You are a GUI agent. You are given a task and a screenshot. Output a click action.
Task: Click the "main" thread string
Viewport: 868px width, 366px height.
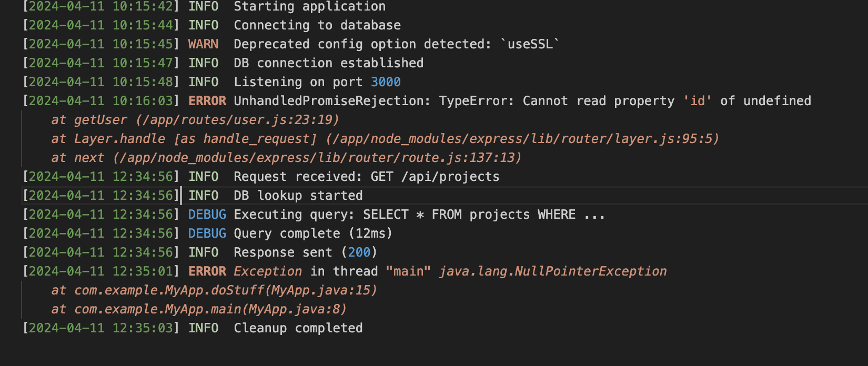click(408, 271)
